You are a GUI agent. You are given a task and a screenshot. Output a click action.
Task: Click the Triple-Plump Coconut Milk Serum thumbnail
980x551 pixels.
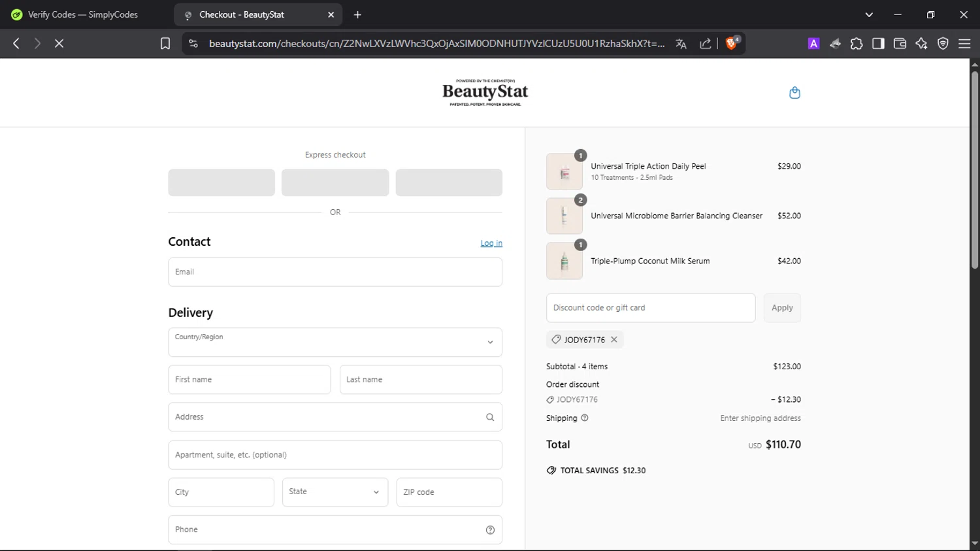[x=564, y=261]
